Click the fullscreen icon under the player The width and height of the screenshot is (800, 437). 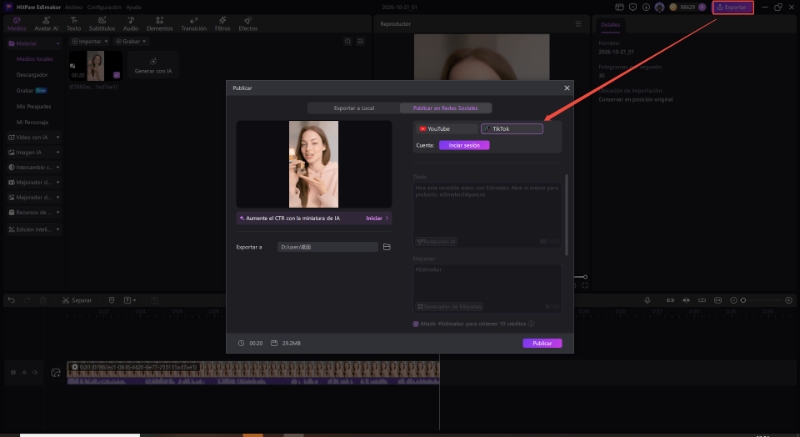[x=585, y=286]
